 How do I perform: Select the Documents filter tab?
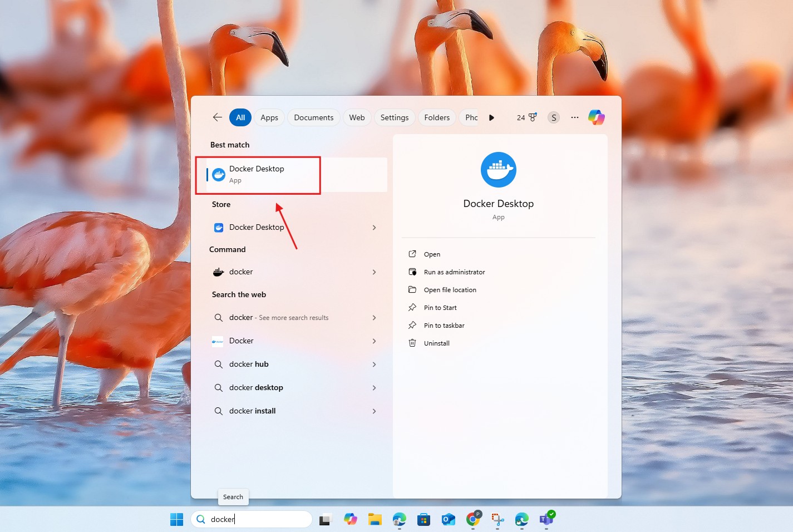[x=313, y=117]
